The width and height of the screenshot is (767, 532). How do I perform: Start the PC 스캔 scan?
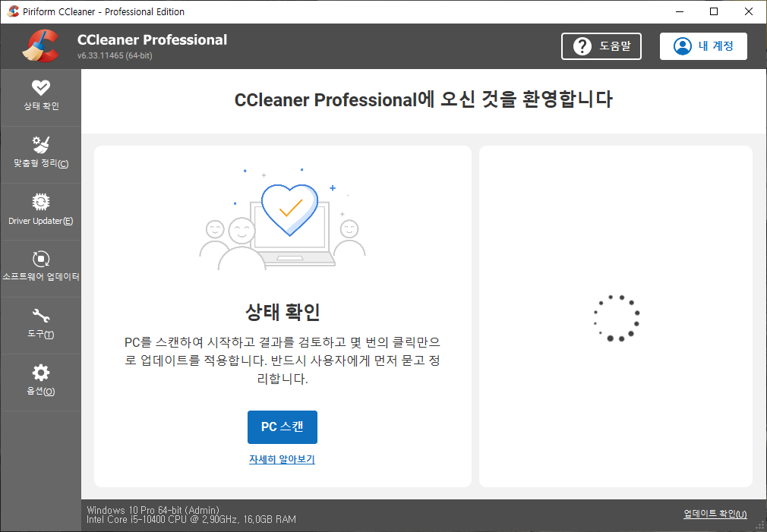tap(282, 427)
